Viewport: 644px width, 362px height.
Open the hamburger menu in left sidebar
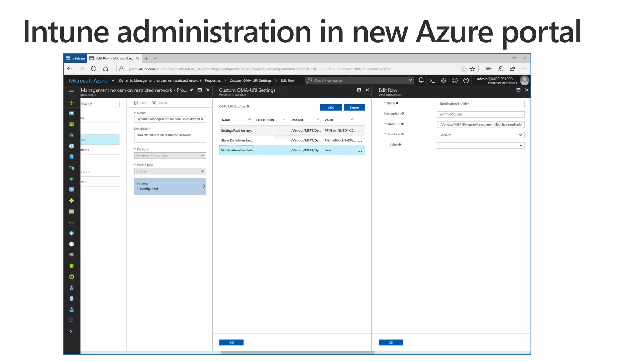point(72,92)
